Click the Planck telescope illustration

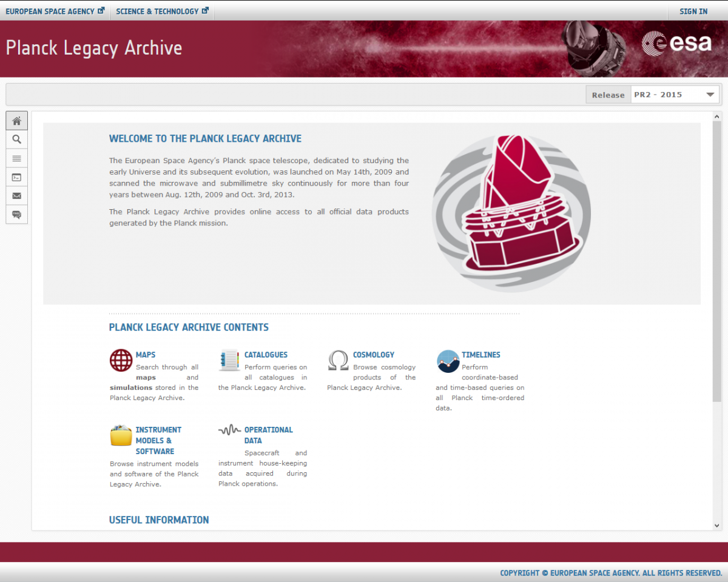(511, 213)
